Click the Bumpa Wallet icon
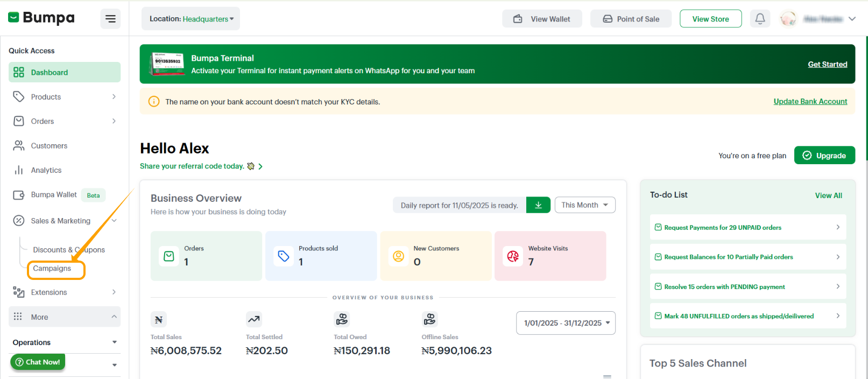 pos(19,195)
